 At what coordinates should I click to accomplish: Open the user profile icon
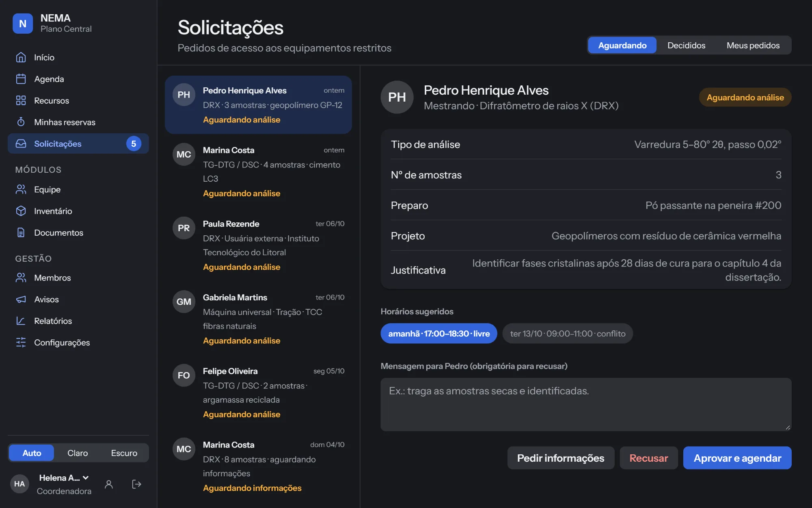click(109, 484)
